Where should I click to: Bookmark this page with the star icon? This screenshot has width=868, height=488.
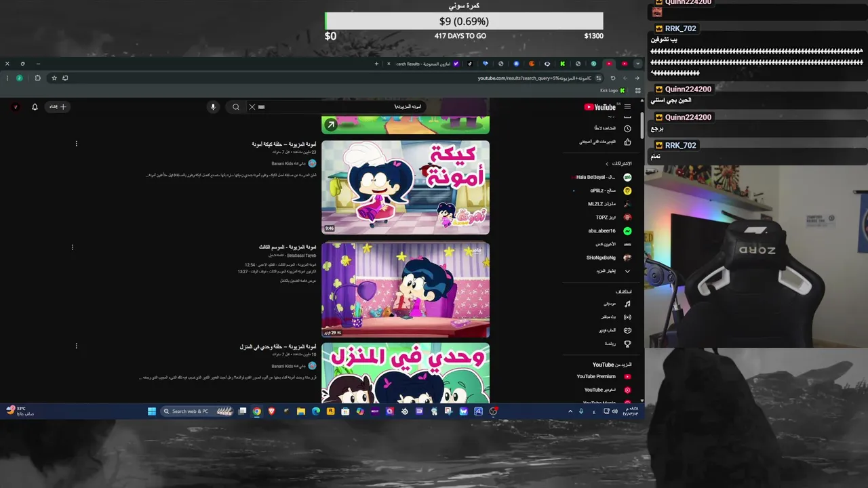(54, 78)
